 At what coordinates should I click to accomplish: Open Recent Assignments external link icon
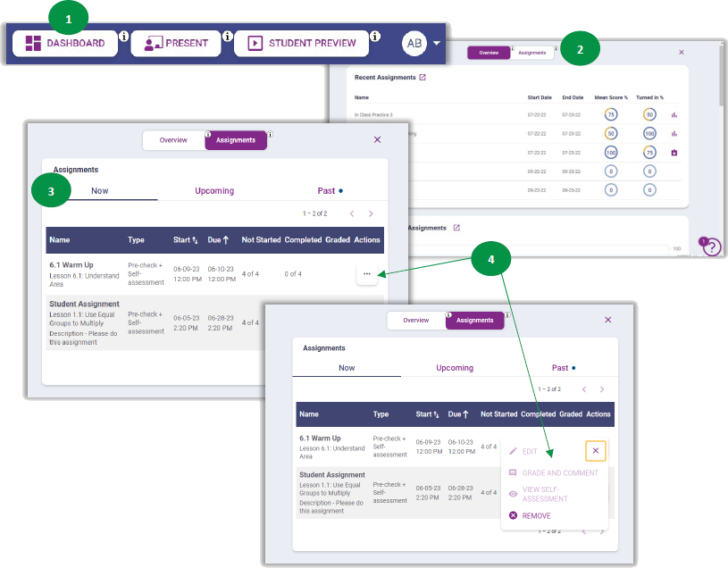click(423, 78)
